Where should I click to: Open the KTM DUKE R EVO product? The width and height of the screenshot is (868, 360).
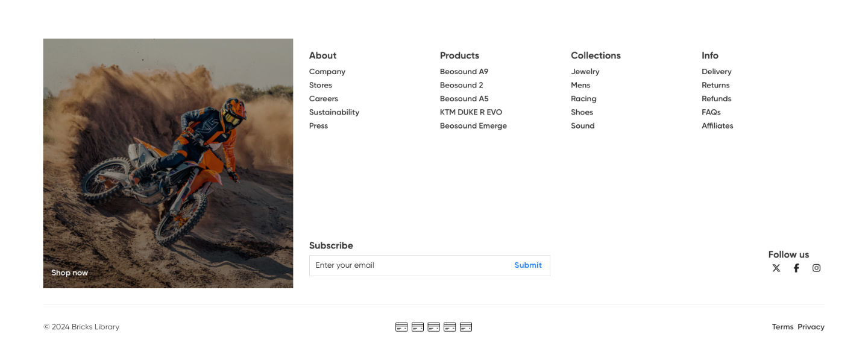coord(471,112)
